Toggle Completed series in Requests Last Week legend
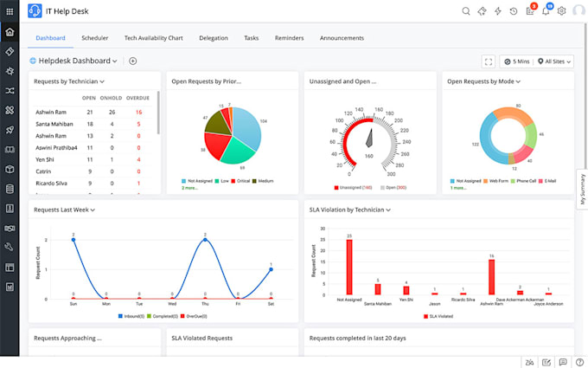The image size is (588, 368). click(x=163, y=316)
